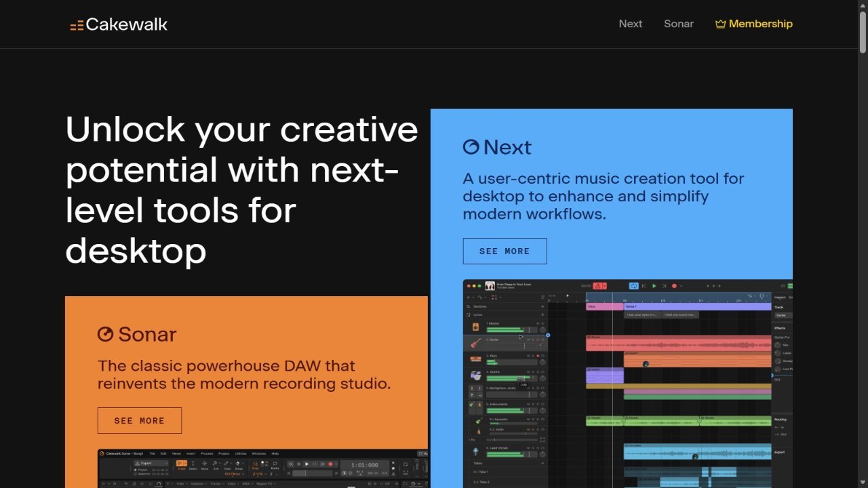Go to the Membership page

click(754, 24)
